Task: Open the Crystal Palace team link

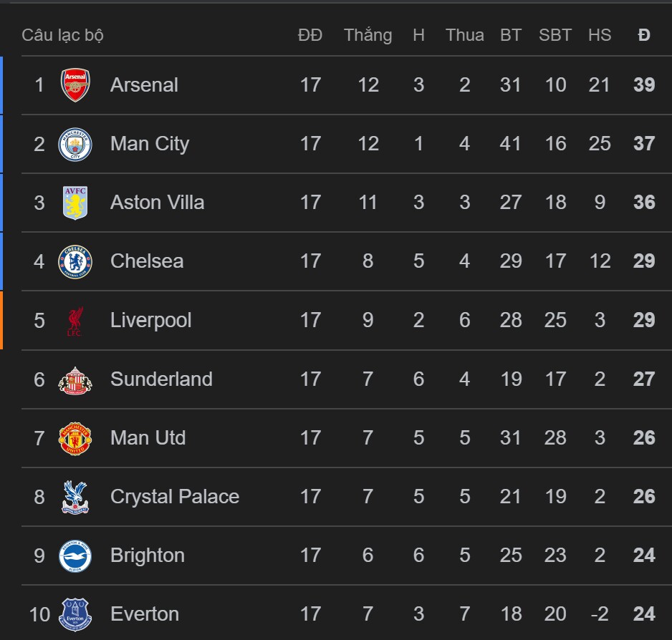Action: pyautogui.click(x=174, y=497)
